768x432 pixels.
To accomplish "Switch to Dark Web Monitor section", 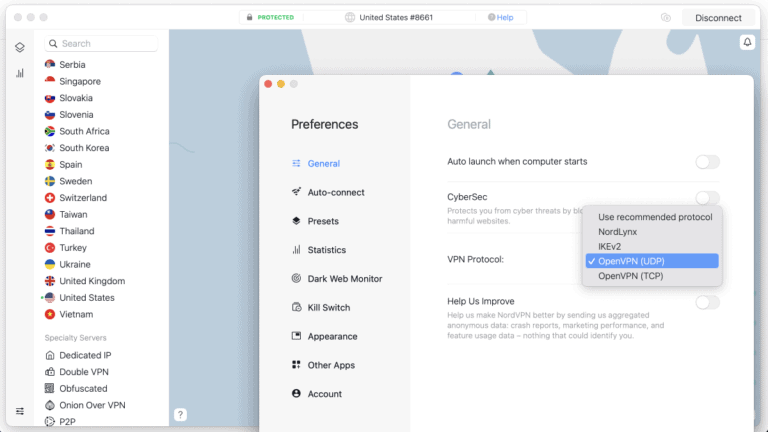I will coord(344,279).
